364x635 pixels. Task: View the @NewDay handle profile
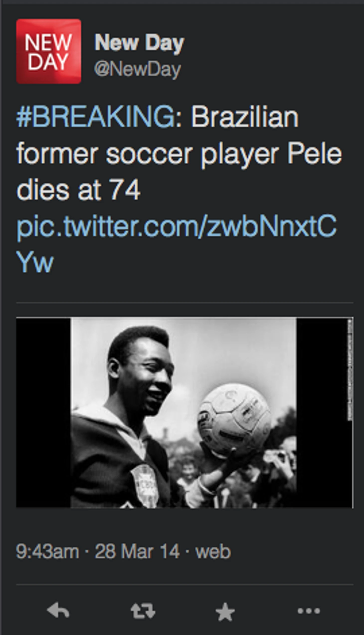point(137,69)
